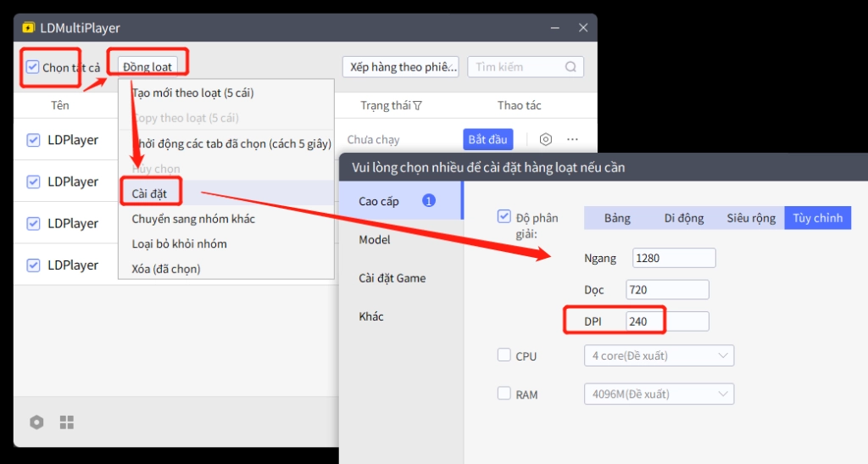Click the fourth LDPlayer instance name
This screenshot has height=464, width=868.
(x=73, y=266)
